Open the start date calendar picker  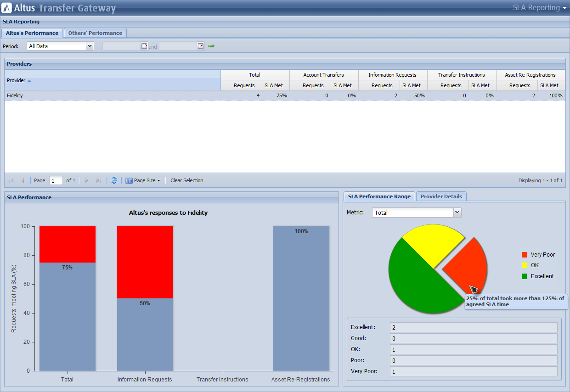[x=144, y=46]
